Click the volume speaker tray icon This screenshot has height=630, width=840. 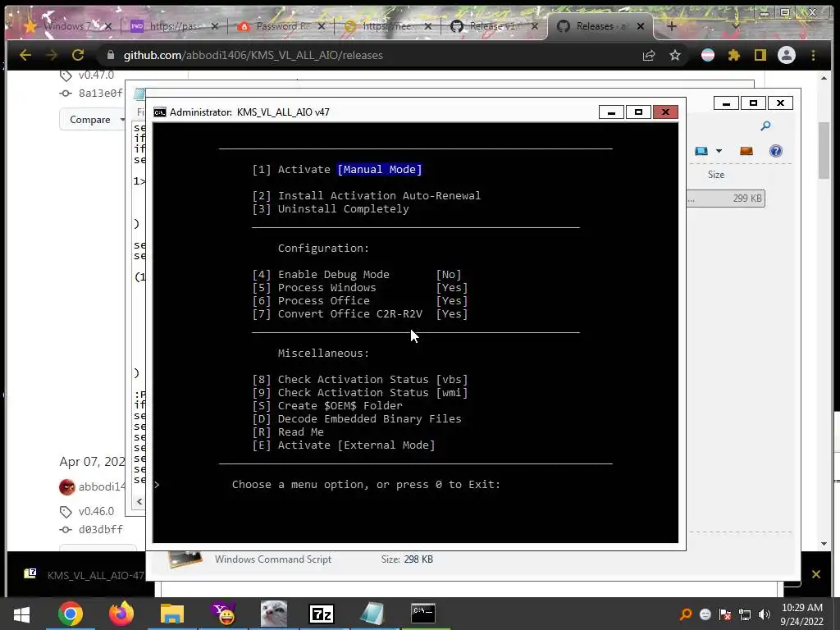tap(765, 614)
